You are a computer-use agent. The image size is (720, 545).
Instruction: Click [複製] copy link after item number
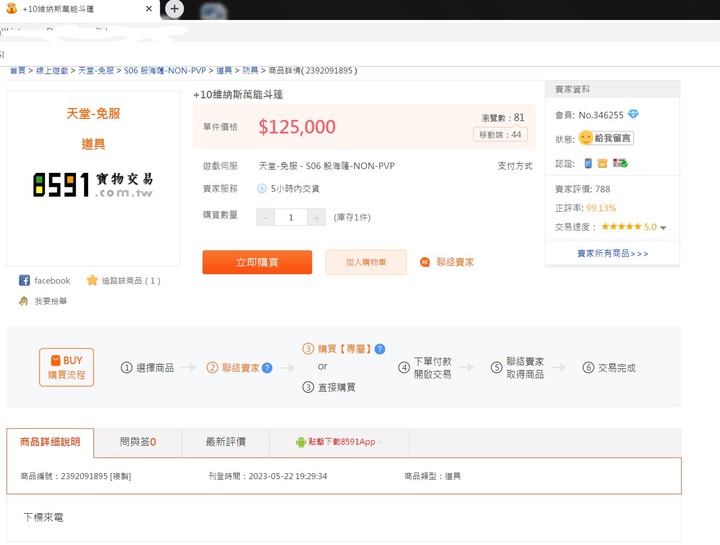point(121,476)
